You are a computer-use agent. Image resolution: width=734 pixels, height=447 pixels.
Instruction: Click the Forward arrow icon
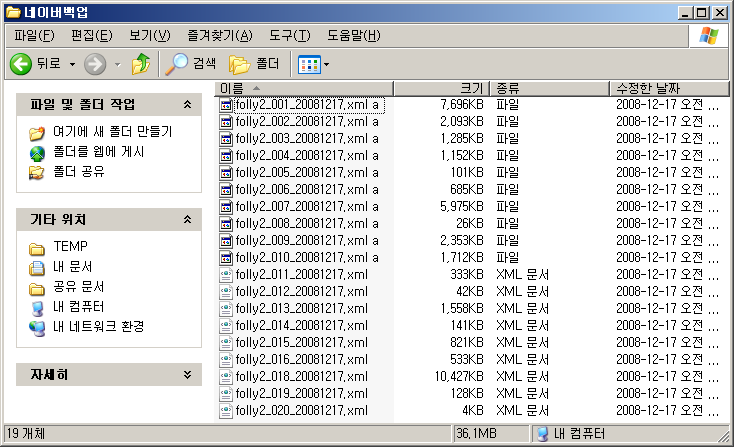click(95, 64)
